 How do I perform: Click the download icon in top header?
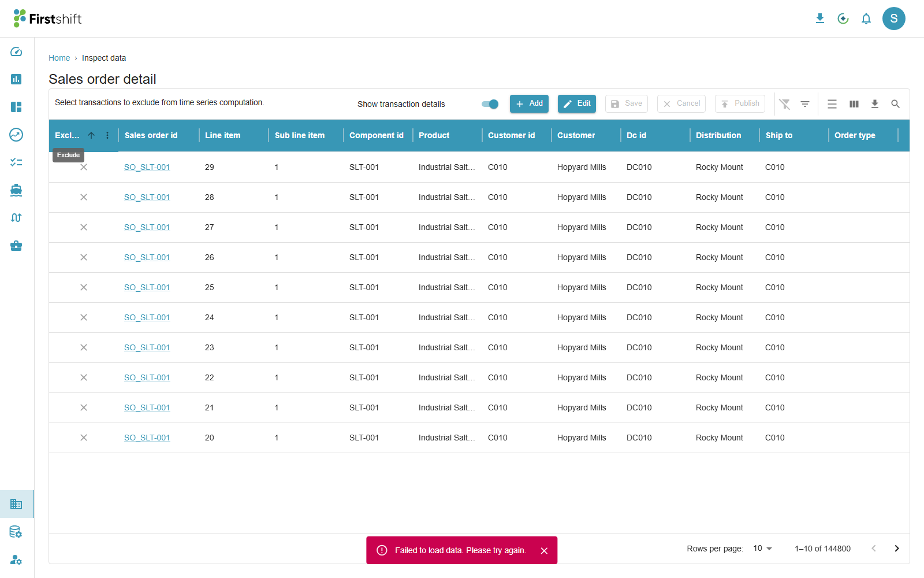click(x=819, y=18)
